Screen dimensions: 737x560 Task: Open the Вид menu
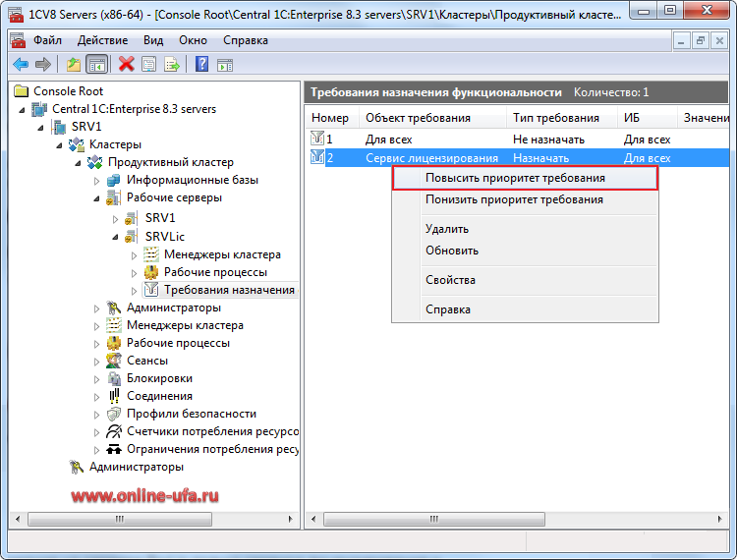[x=153, y=40]
